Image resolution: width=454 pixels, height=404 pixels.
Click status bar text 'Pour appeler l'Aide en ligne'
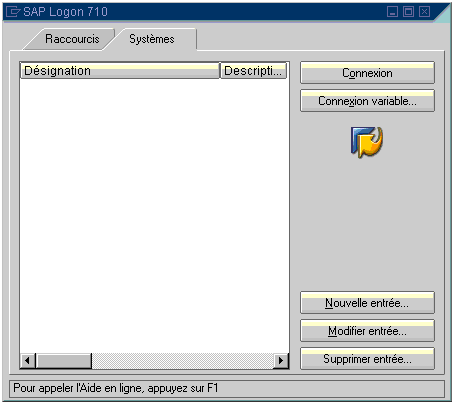(x=78, y=388)
